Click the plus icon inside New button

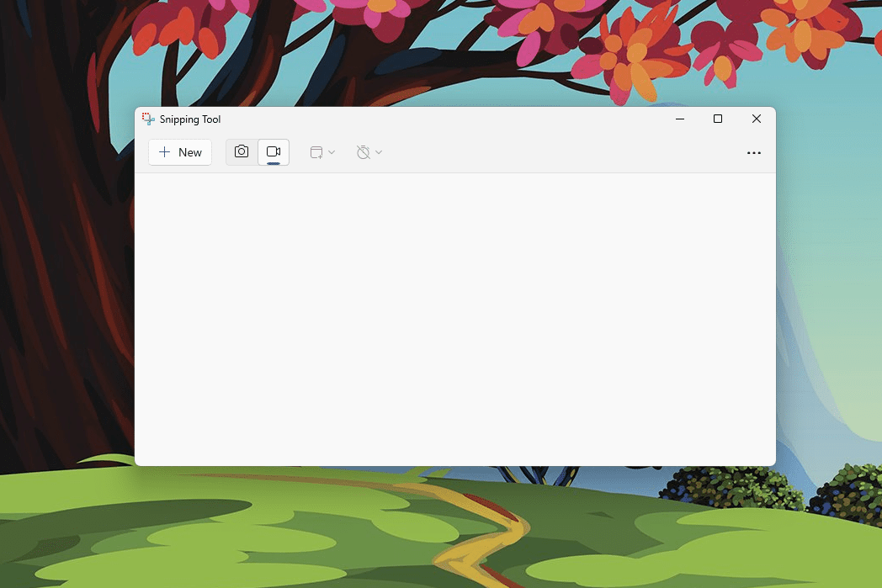(165, 152)
